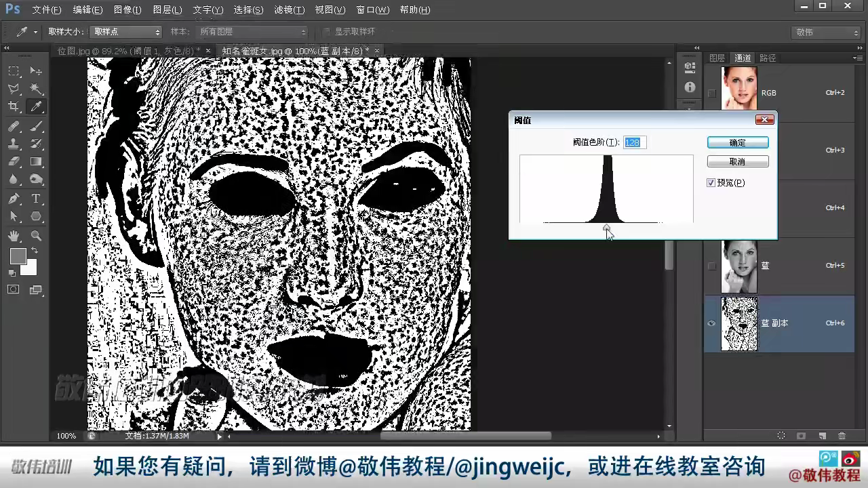Delete the current channel
Screen dimensions: 868x488
(842, 436)
